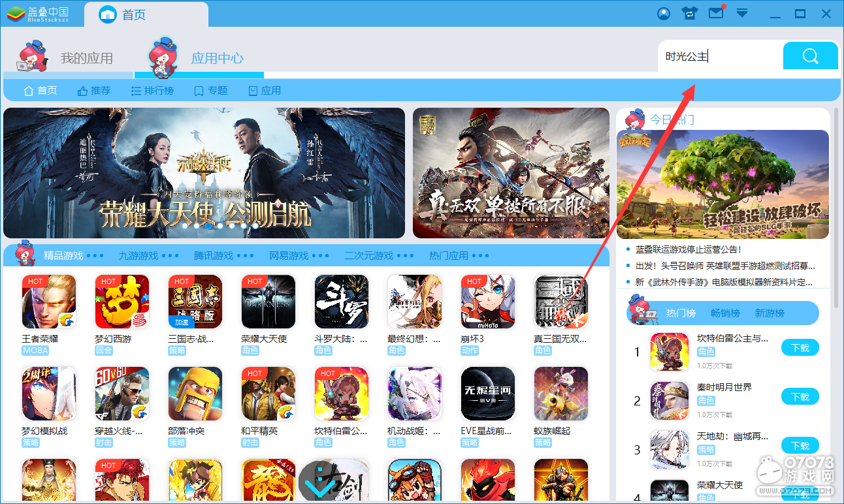Expand 精品游戏 category
The height and width of the screenshot is (504, 844).
pos(74,256)
